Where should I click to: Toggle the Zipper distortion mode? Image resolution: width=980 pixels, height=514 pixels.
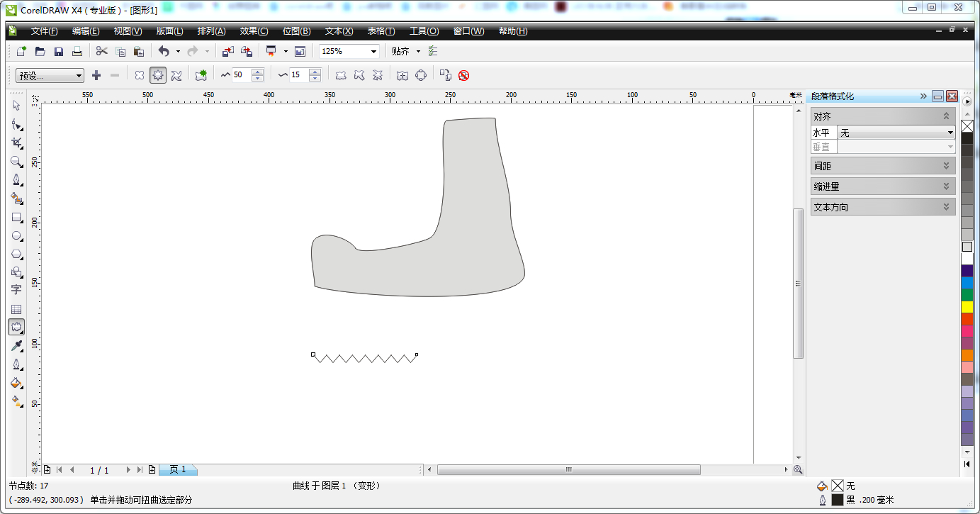tap(158, 75)
